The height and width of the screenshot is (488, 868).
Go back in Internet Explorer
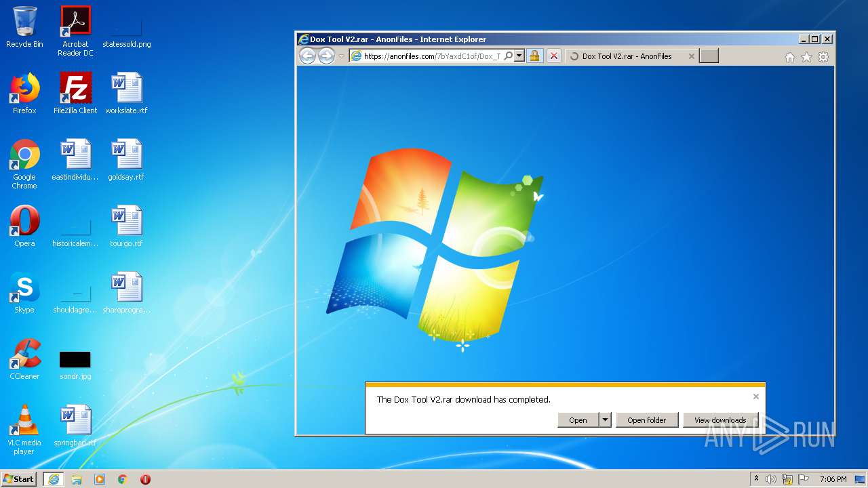308,56
